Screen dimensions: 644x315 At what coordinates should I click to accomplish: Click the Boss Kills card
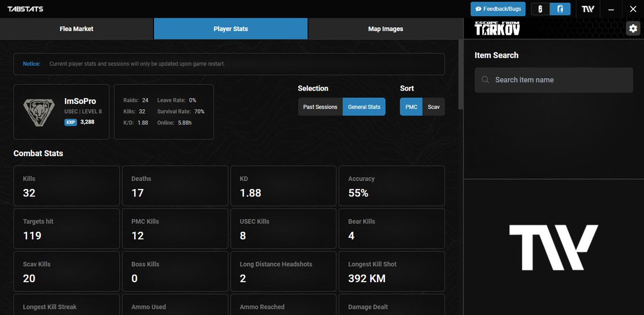click(175, 271)
